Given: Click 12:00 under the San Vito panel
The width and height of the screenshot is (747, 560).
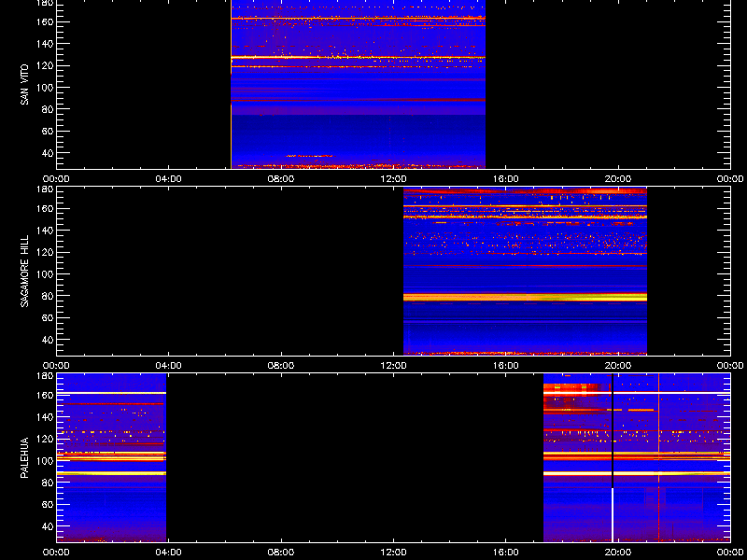Looking at the screenshot, I should [x=393, y=179].
